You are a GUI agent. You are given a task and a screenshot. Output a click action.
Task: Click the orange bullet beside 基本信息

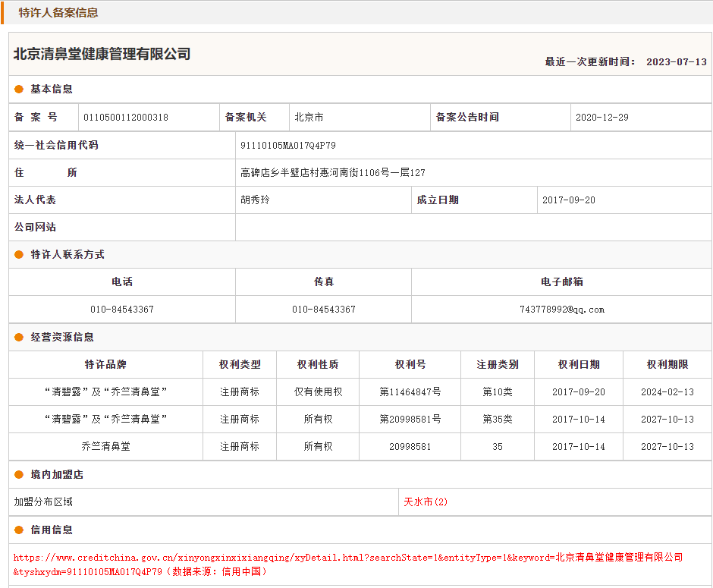click(19, 89)
